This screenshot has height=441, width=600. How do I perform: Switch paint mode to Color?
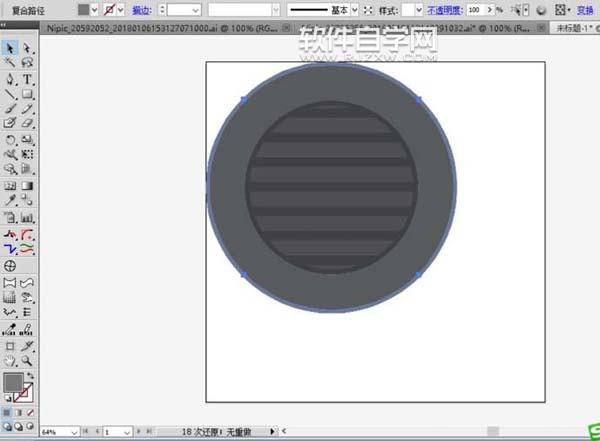[x=7, y=413]
